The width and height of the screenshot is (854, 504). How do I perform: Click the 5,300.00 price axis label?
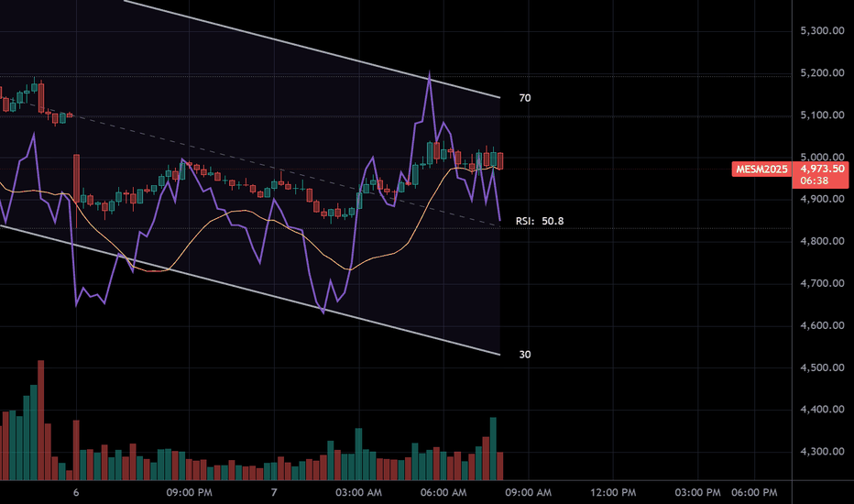coord(823,30)
